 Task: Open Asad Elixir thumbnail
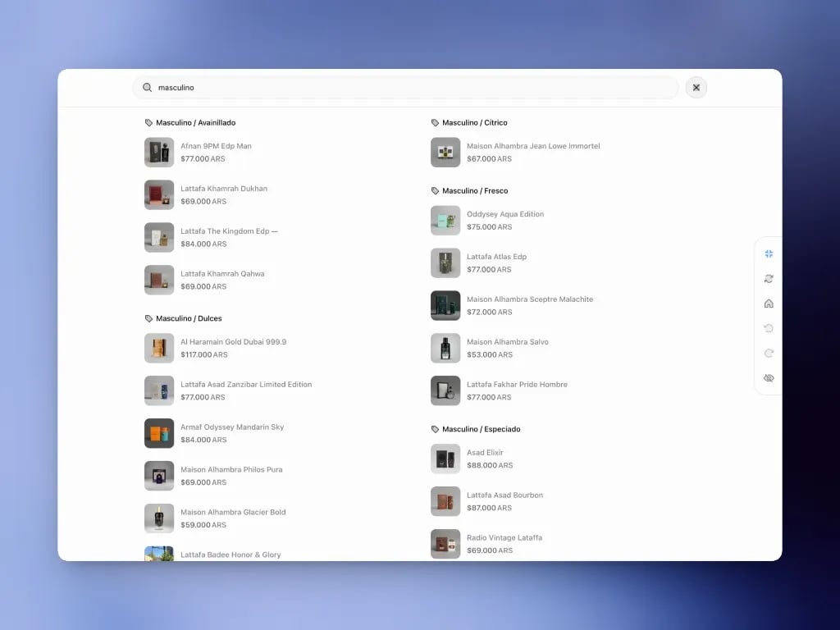point(445,459)
